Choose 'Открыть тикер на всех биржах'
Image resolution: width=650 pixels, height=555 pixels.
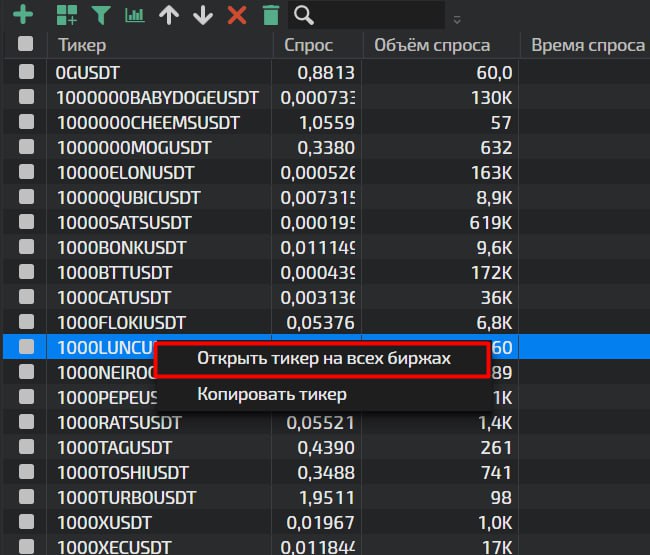323,359
